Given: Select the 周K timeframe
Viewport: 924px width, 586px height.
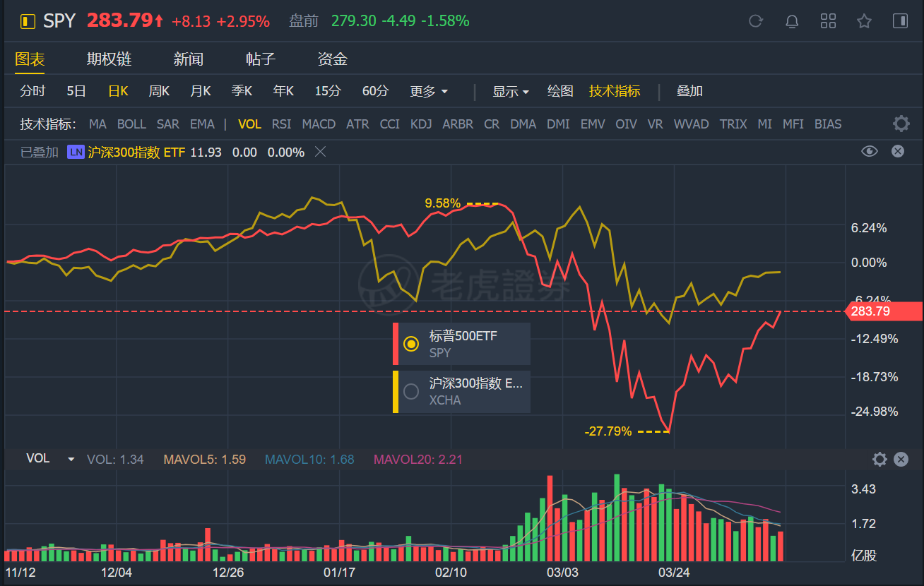Looking at the screenshot, I should pyautogui.click(x=159, y=91).
